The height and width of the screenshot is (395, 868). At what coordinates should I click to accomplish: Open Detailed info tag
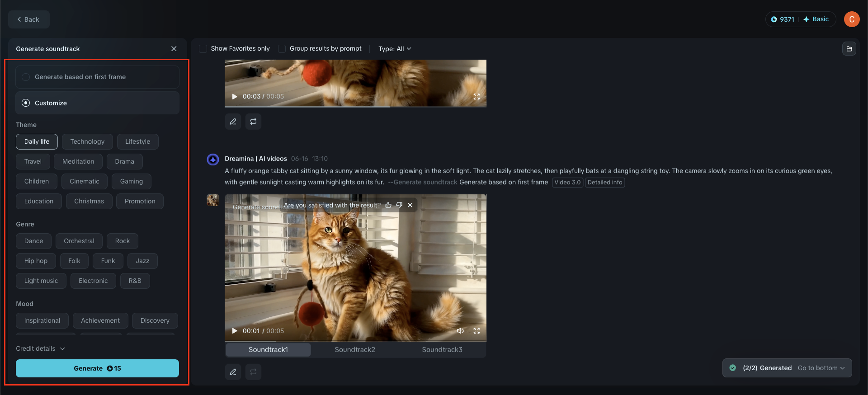(x=605, y=183)
